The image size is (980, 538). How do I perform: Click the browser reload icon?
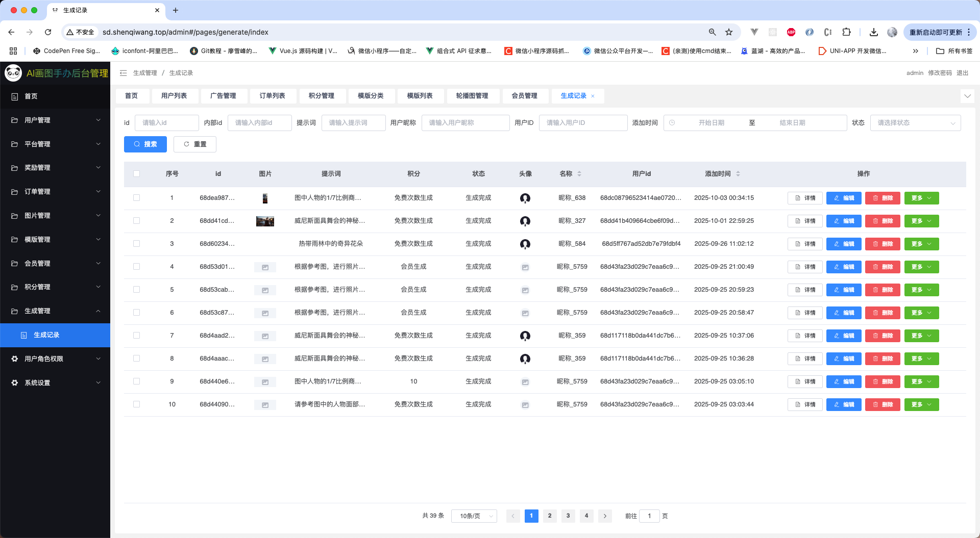[x=48, y=32]
